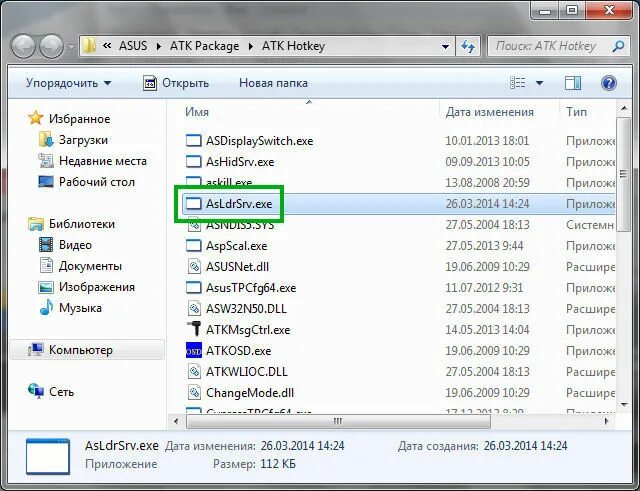640x491 pixels.
Task: Click the ATKOSD.exe blue OSD icon
Action: click(193, 350)
